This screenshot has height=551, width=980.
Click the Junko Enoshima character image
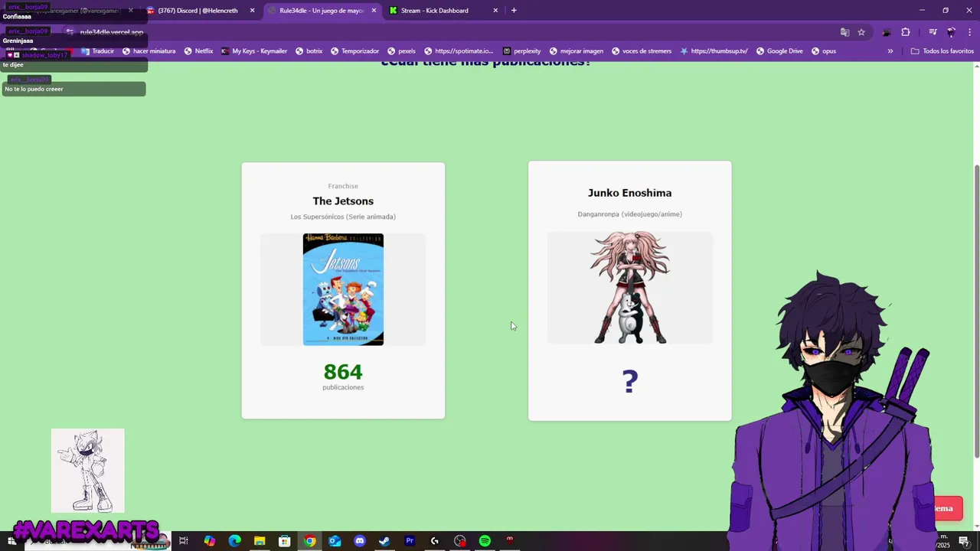tap(629, 288)
